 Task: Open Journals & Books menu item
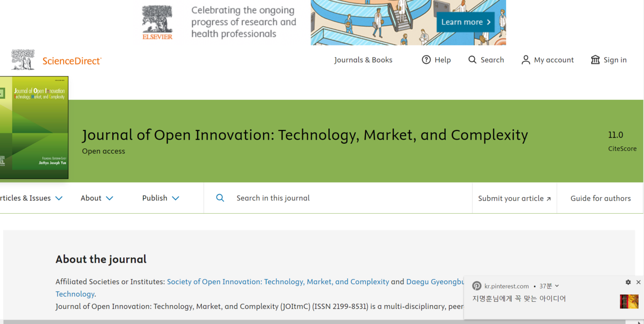(363, 60)
